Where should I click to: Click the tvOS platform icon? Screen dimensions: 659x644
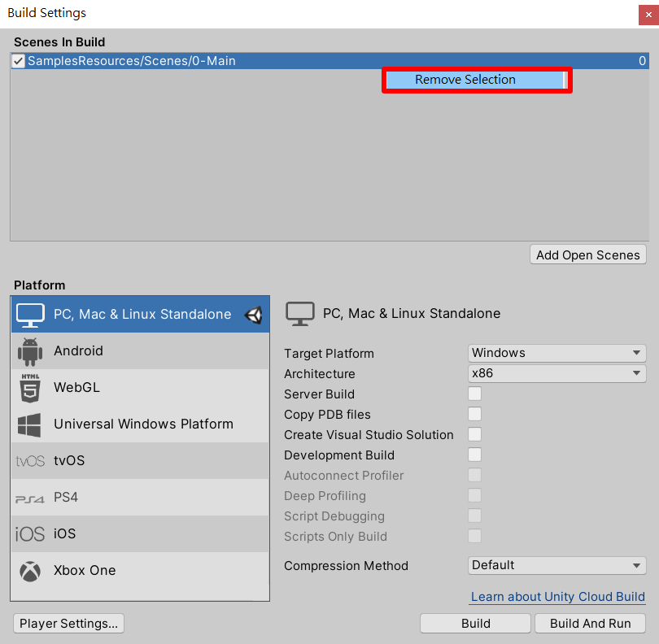pyautogui.click(x=30, y=461)
